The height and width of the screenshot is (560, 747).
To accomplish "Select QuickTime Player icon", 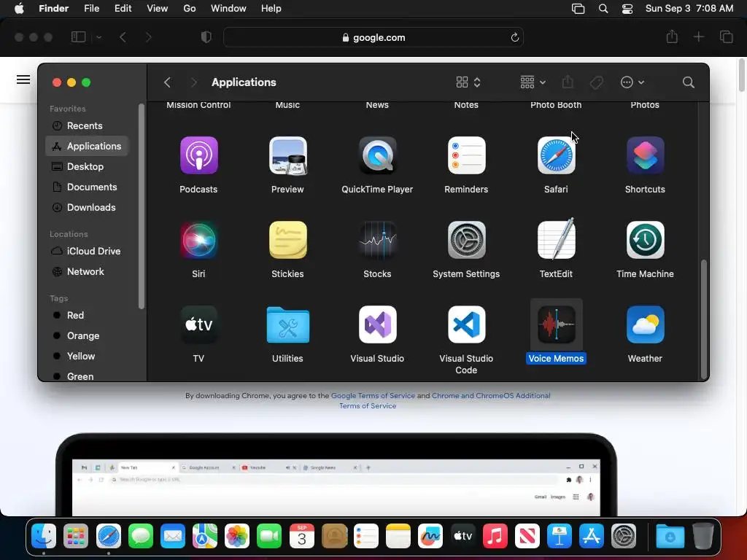I will 377,155.
